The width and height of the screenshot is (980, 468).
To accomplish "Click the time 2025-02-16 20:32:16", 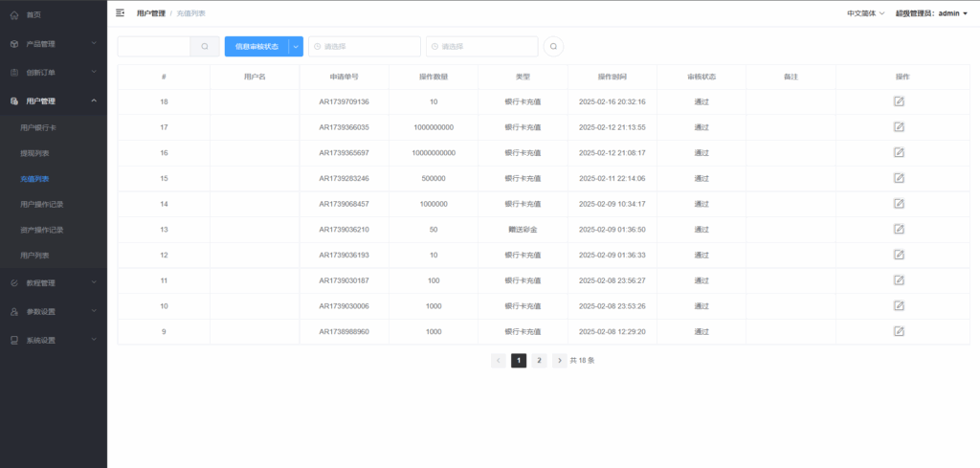I will 612,101.
